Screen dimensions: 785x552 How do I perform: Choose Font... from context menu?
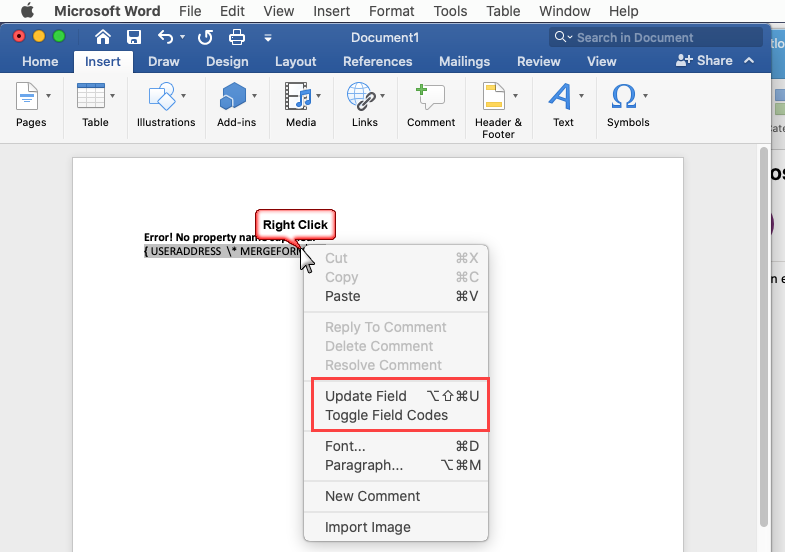tap(396, 446)
